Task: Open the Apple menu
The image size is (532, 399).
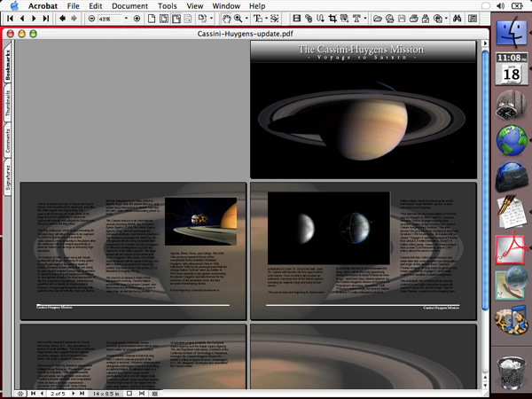Action: [14, 6]
